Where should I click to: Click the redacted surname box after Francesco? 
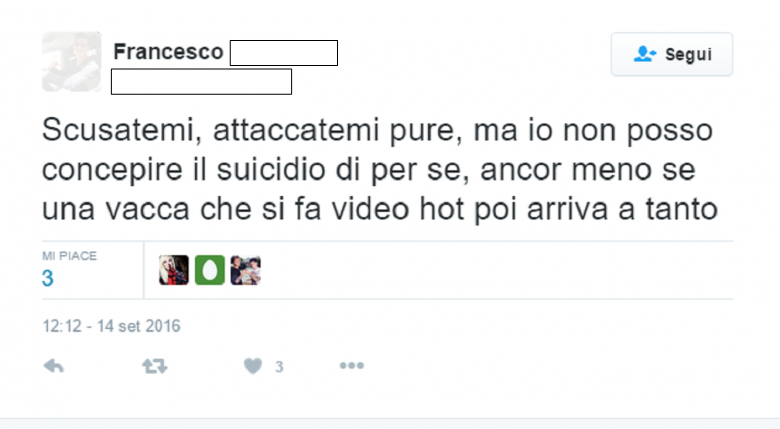coord(284,53)
